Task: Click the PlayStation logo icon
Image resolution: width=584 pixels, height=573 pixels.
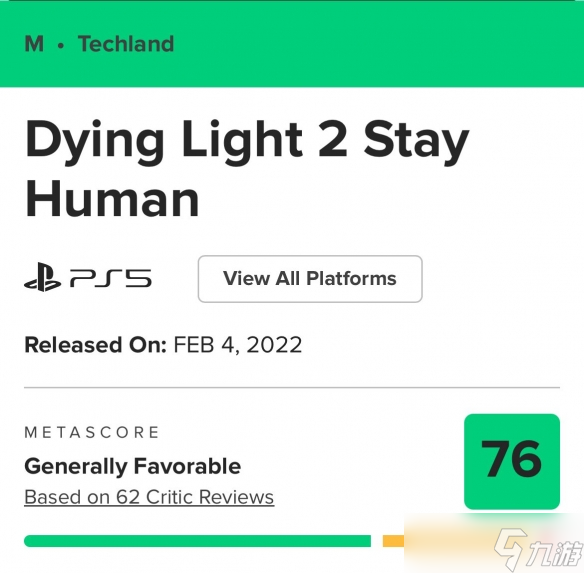Action: [x=42, y=277]
